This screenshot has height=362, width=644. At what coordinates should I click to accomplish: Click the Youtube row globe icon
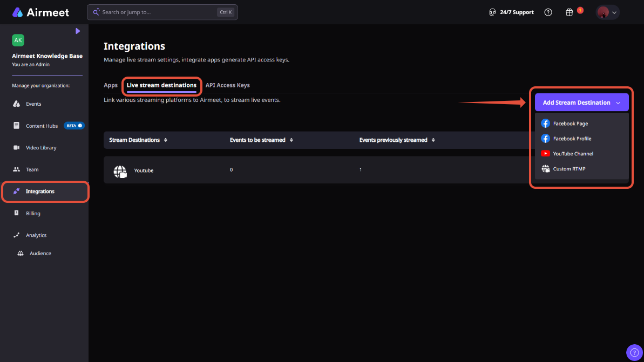[120, 171]
